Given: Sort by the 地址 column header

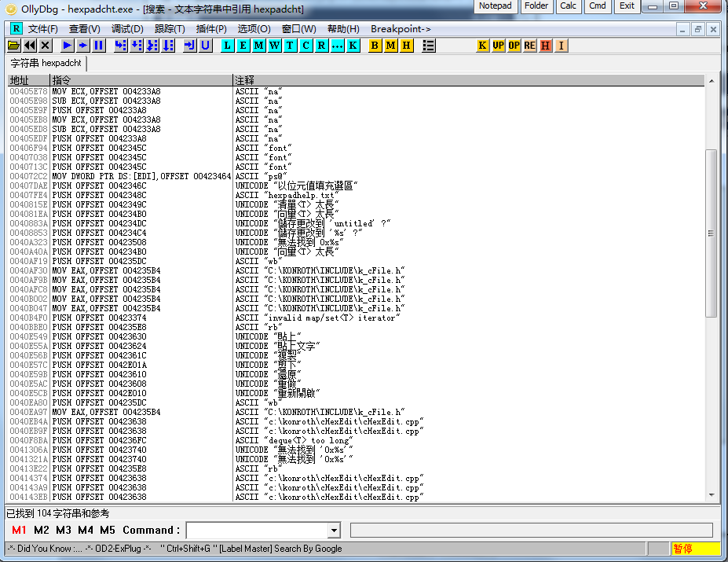Looking at the screenshot, I should point(29,80).
